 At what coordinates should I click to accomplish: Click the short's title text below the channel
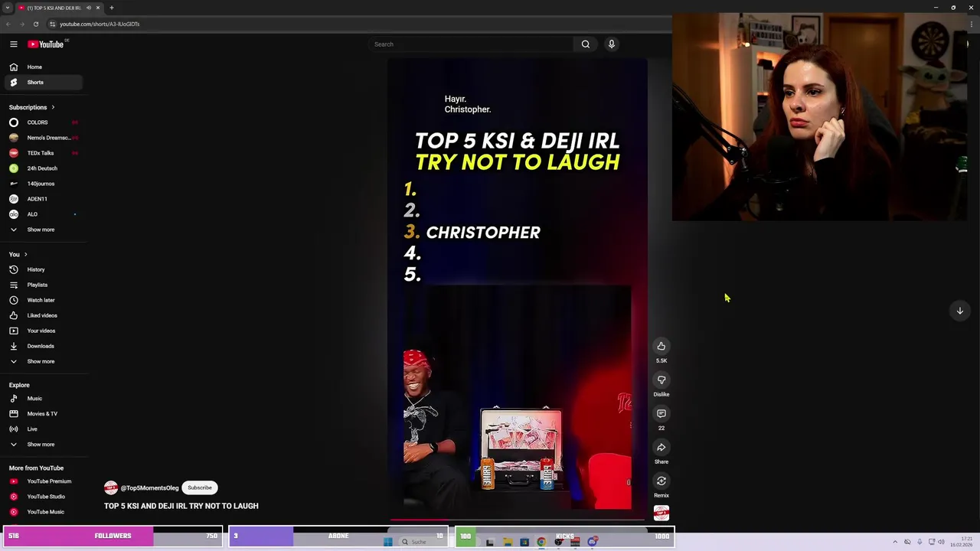point(181,506)
